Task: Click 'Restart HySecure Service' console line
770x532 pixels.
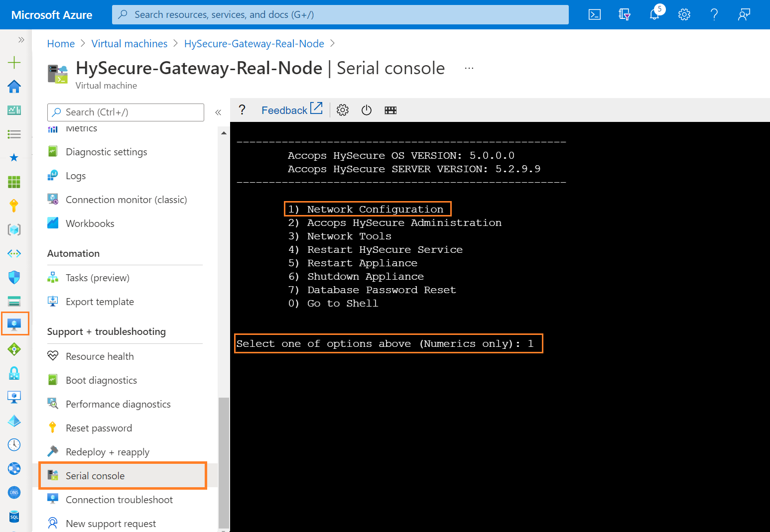Action: pyautogui.click(x=376, y=250)
